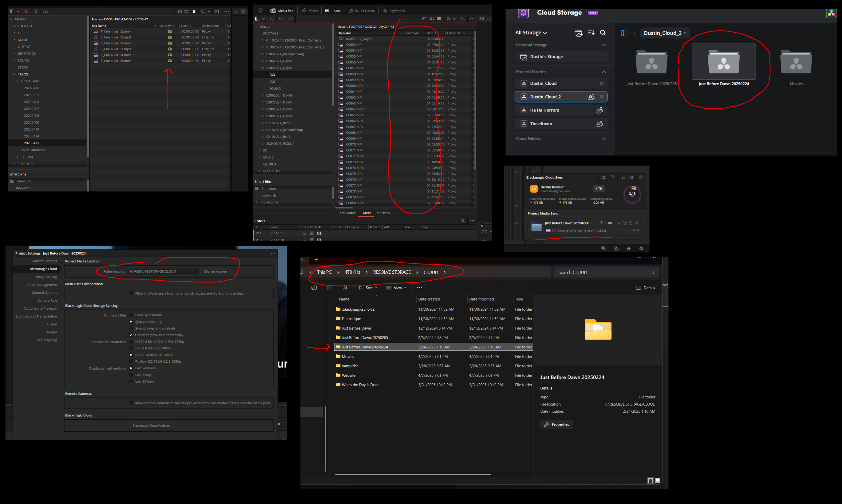Remove Dustin_Cloud library with its X
The height and width of the screenshot is (504, 842).
point(601,83)
